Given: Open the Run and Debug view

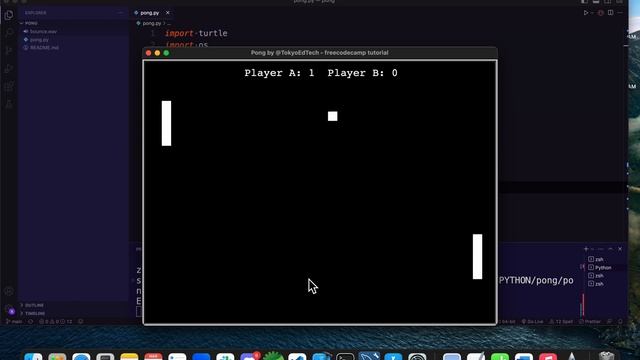Looking at the screenshot, I should pyautogui.click(x=9, y=69).
